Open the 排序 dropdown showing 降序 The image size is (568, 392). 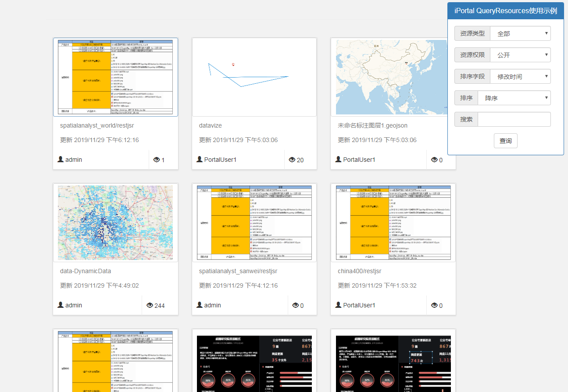click(514, 98)
